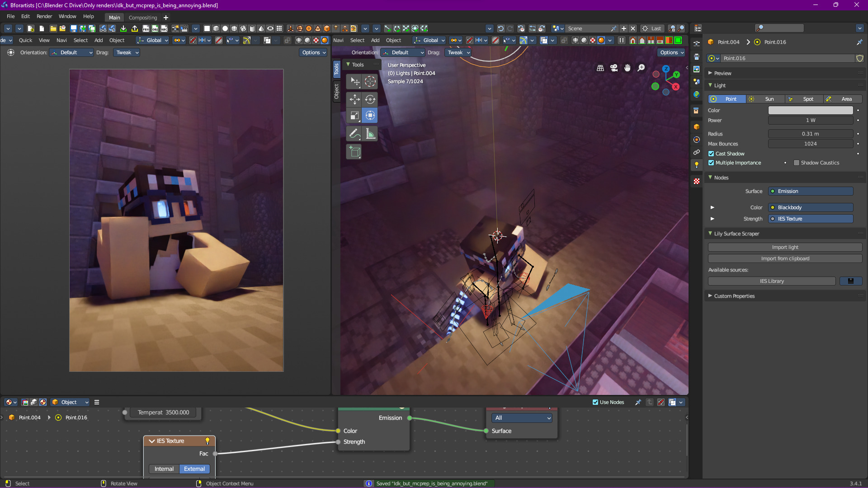Choose the Annotate pencil tool

click(x=354, y=134)
